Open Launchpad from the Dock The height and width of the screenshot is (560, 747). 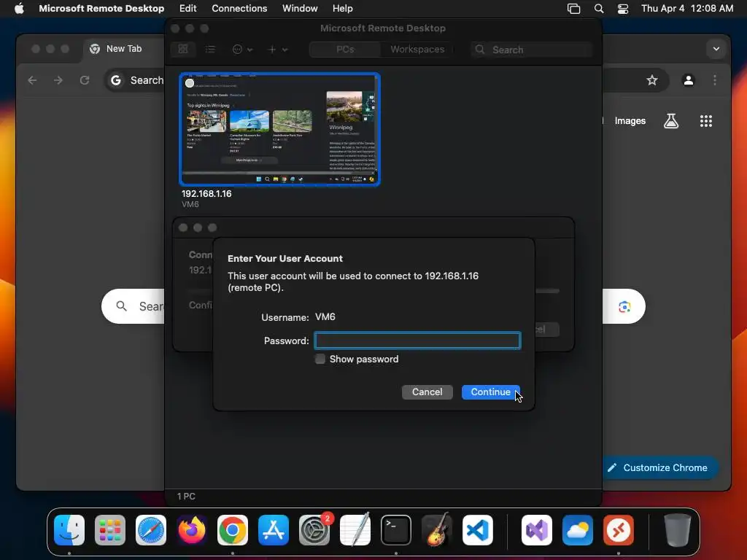[x=110, y=530]
